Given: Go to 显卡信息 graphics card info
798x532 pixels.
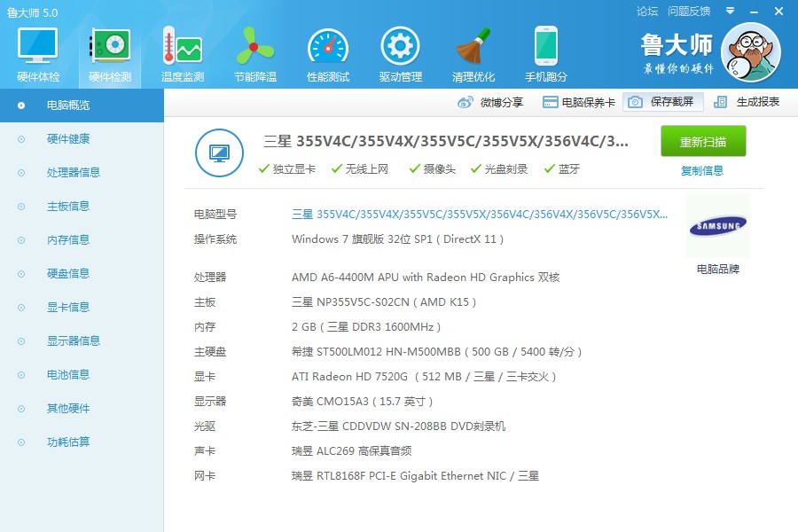Looking at the screenshot, I should pos(68,307).
